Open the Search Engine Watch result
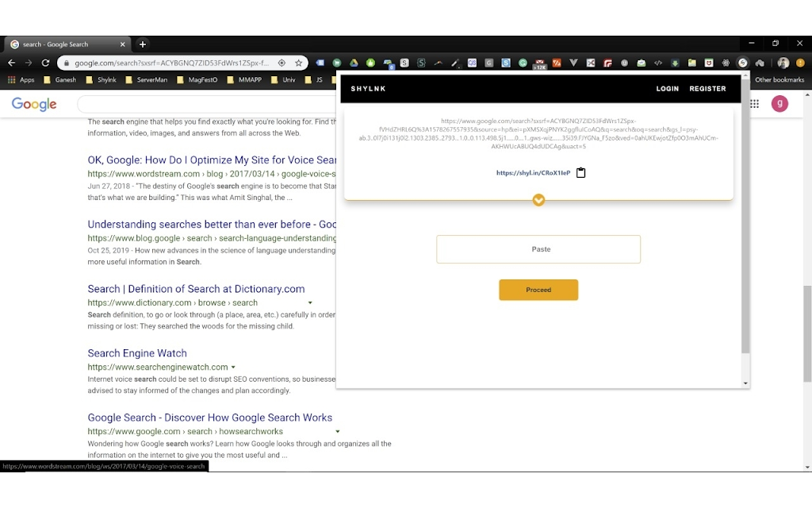812x508 pixels. pyautogui.click(x=137, y=353)
